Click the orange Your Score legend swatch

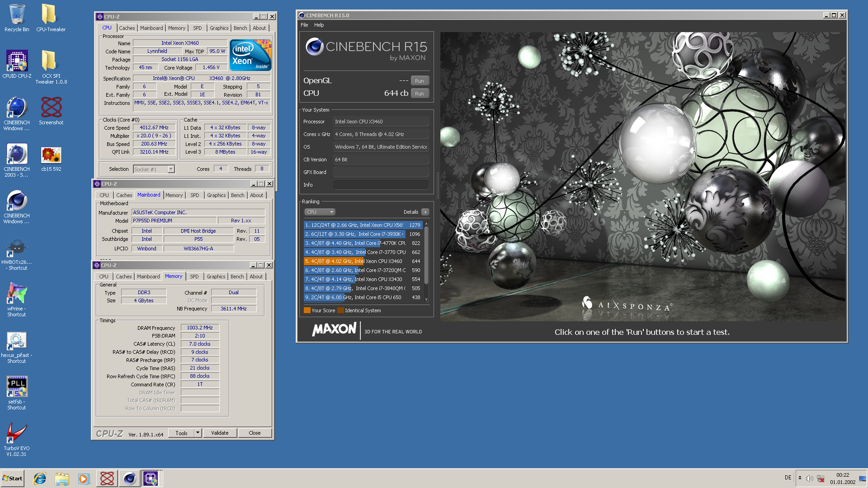click(307, 310)
